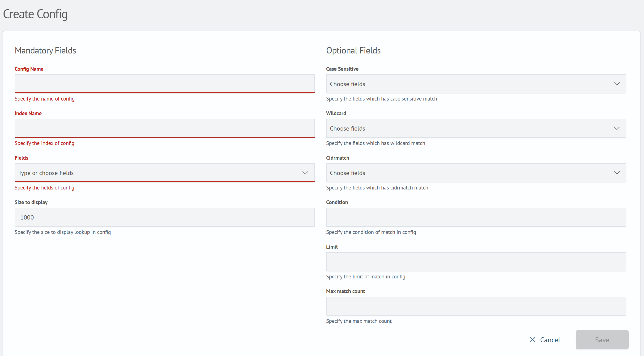Click the Cancel button
The image size is (644, 356).
550,340
